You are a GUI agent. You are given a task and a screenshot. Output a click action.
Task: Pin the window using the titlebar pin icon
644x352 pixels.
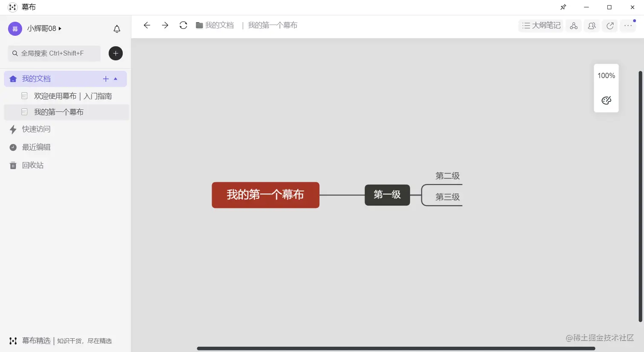click(x=563, y=7)
